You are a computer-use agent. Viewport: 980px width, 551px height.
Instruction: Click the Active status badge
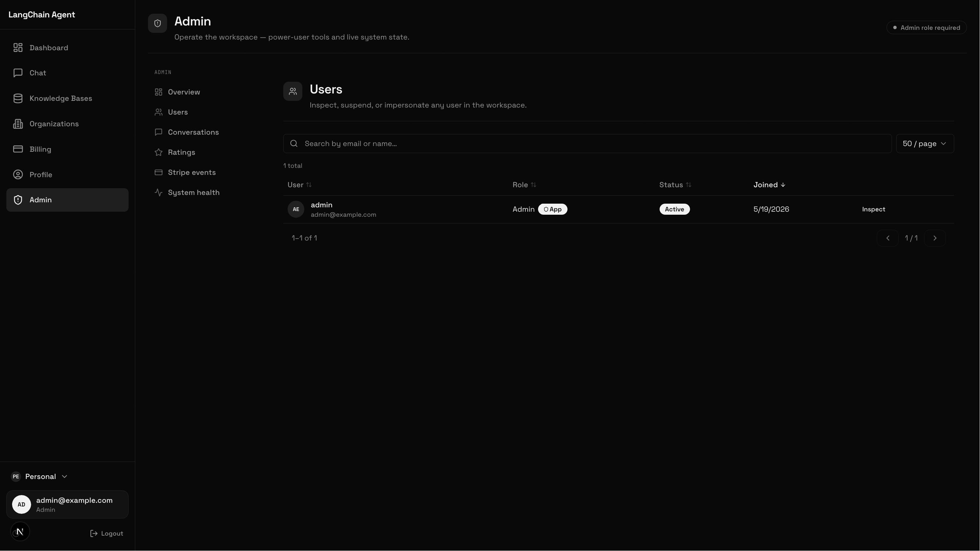click(x=675, y=209)
